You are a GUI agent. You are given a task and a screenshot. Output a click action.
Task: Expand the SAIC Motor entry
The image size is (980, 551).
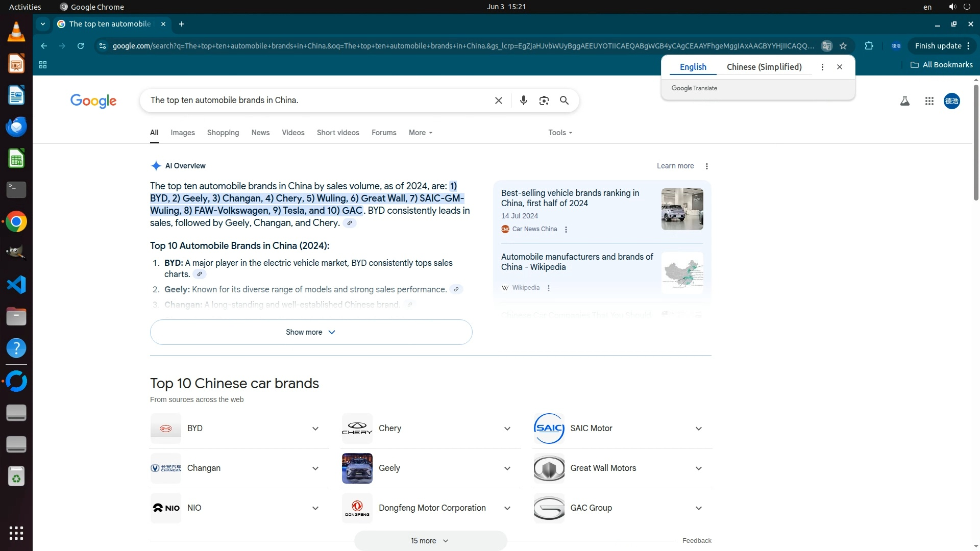pyautogui.click(x=698, y=429)
